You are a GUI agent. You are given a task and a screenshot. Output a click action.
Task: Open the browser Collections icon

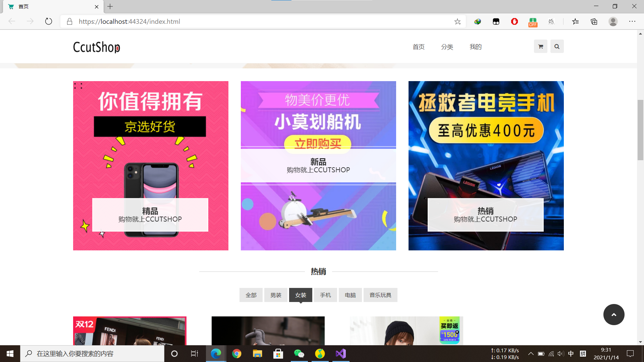pos(594,21)
